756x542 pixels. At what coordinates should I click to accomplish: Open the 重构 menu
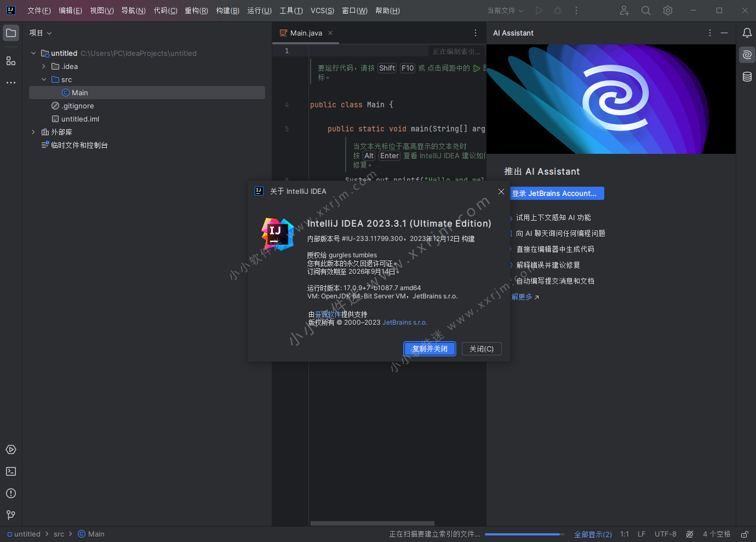(x=197, y=10)
